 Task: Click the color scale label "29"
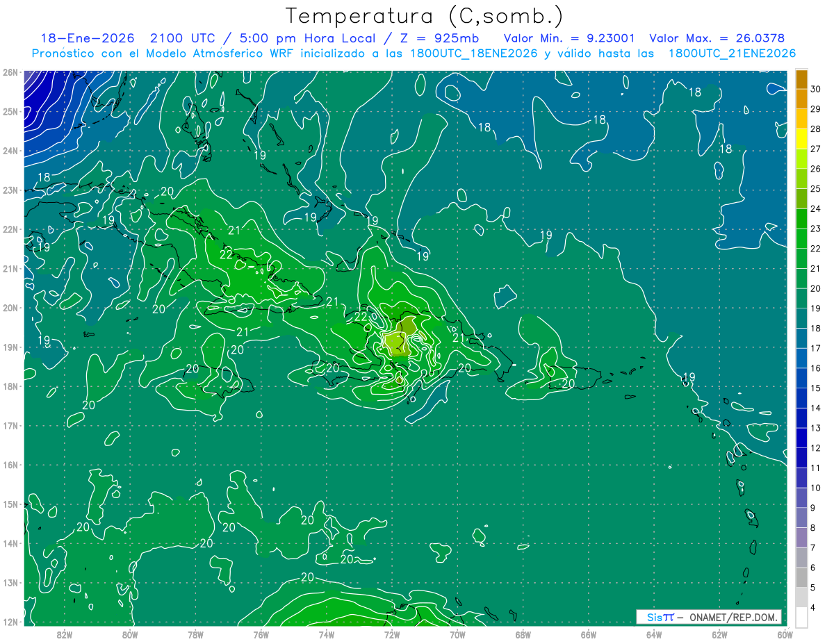click(816, 109)
